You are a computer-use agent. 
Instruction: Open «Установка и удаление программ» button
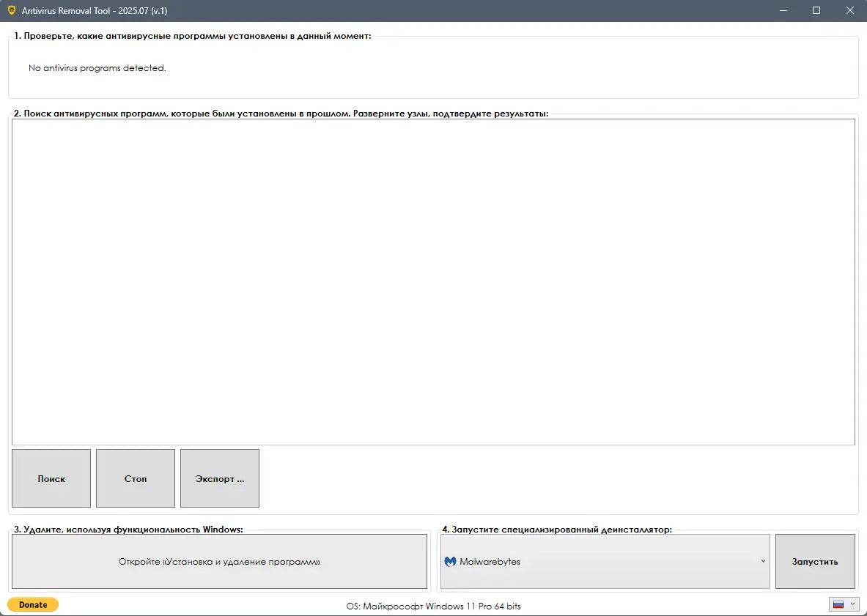(220, 561)
